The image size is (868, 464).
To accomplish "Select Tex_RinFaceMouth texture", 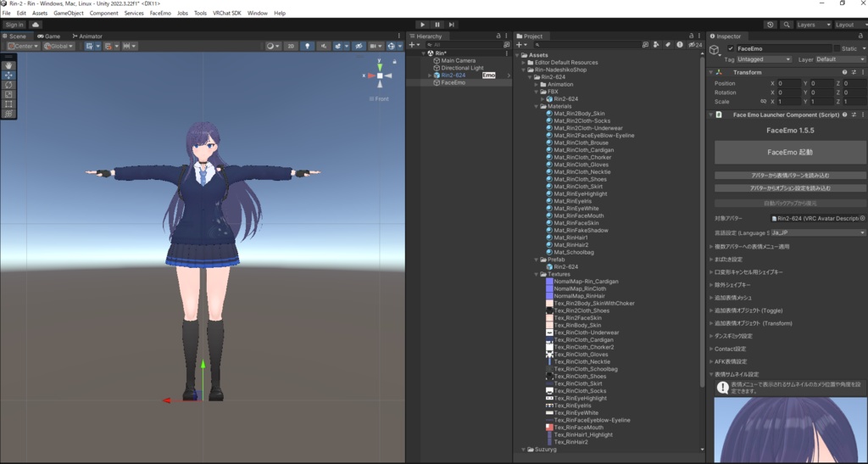I will tap(578, 428).
